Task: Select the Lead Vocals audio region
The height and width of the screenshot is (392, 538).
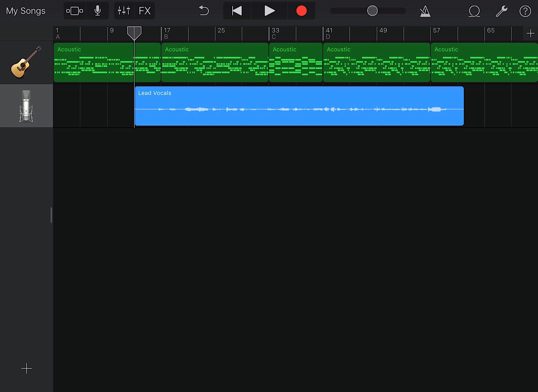Action: [x=299, y=106]
